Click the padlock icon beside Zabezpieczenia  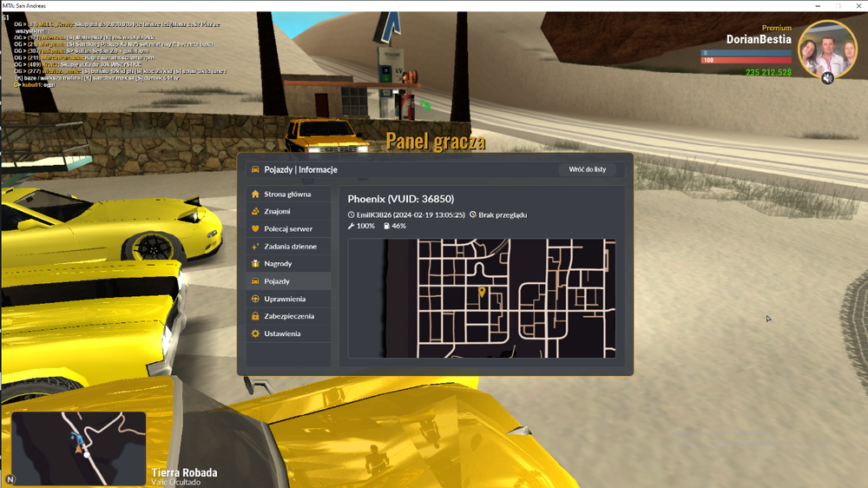pos(255,316)
